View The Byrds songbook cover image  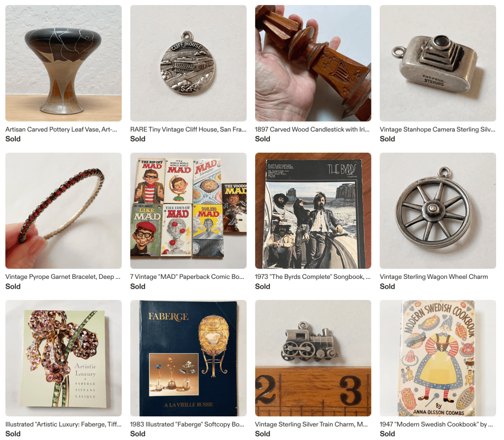coord(313,210)
